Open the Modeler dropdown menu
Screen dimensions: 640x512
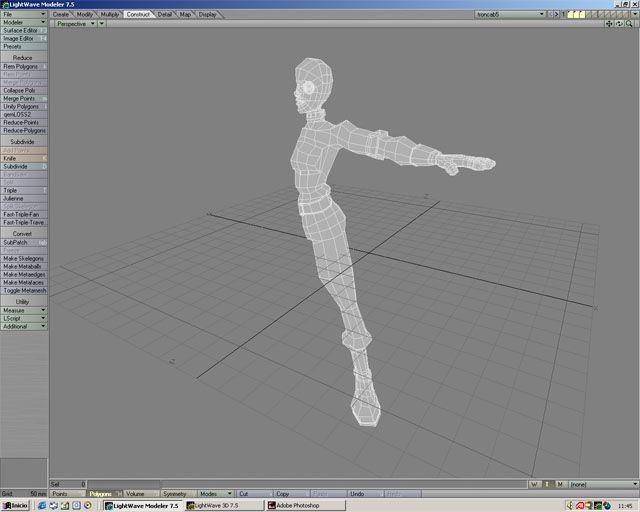24,22
